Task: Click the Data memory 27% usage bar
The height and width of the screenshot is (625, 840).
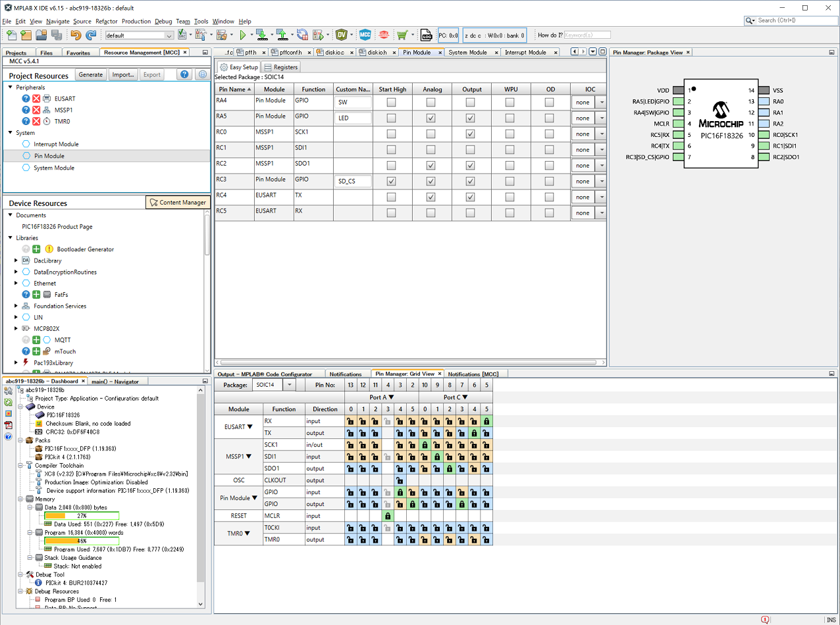Action: pyautogui.click(x=82, y=516)
